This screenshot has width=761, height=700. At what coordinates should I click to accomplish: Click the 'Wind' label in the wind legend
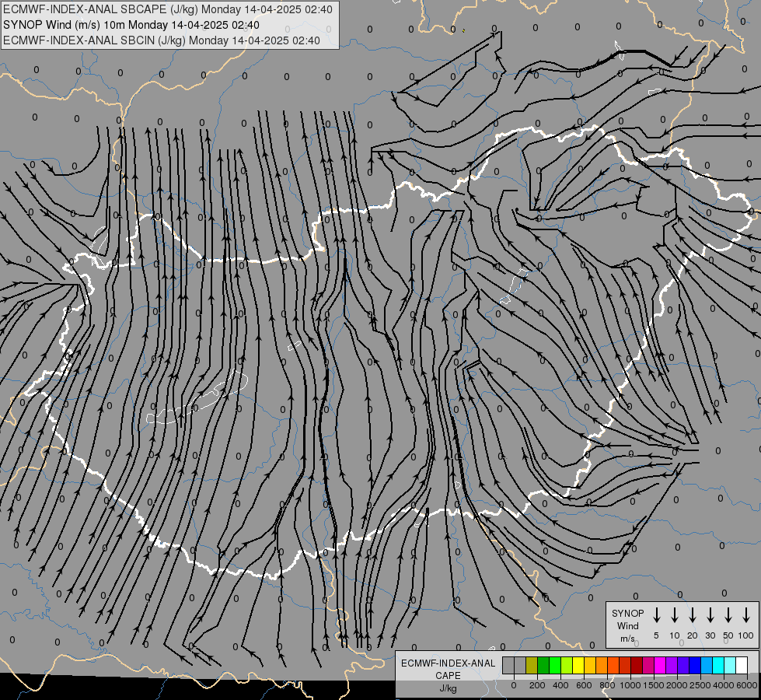(627, 625)
